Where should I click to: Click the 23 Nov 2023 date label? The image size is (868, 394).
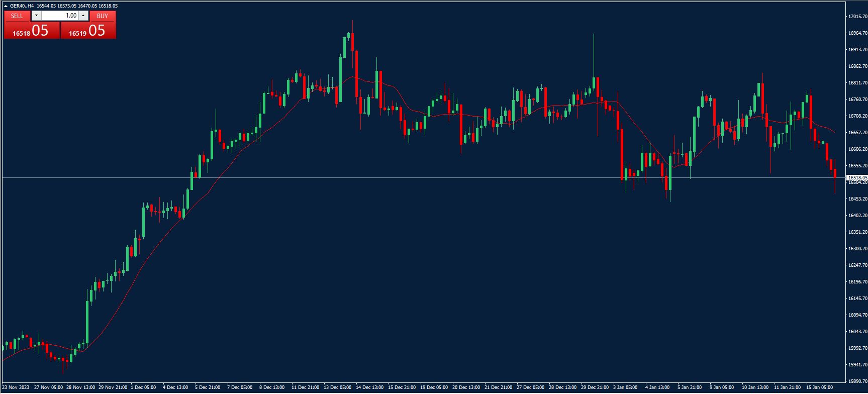16,387
